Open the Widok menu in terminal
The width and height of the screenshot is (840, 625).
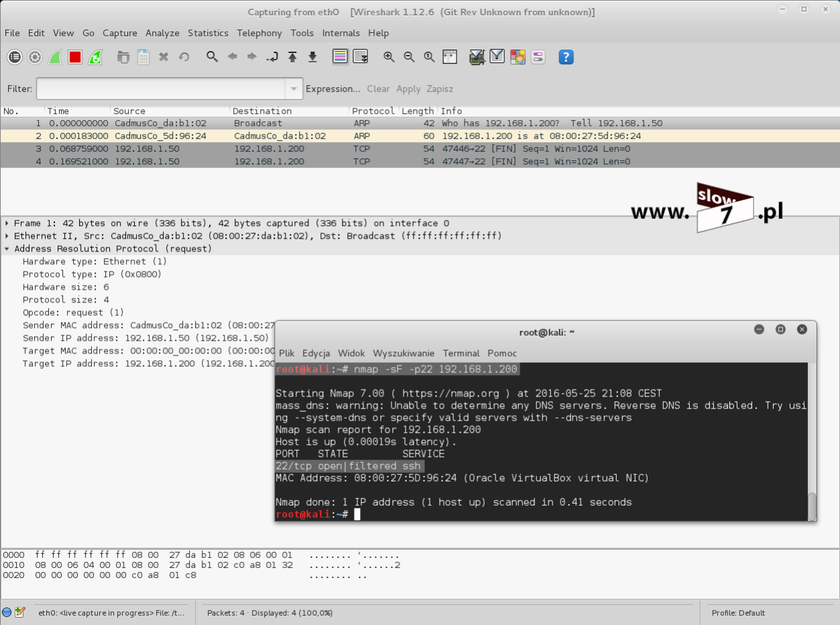tap(351, 353)
